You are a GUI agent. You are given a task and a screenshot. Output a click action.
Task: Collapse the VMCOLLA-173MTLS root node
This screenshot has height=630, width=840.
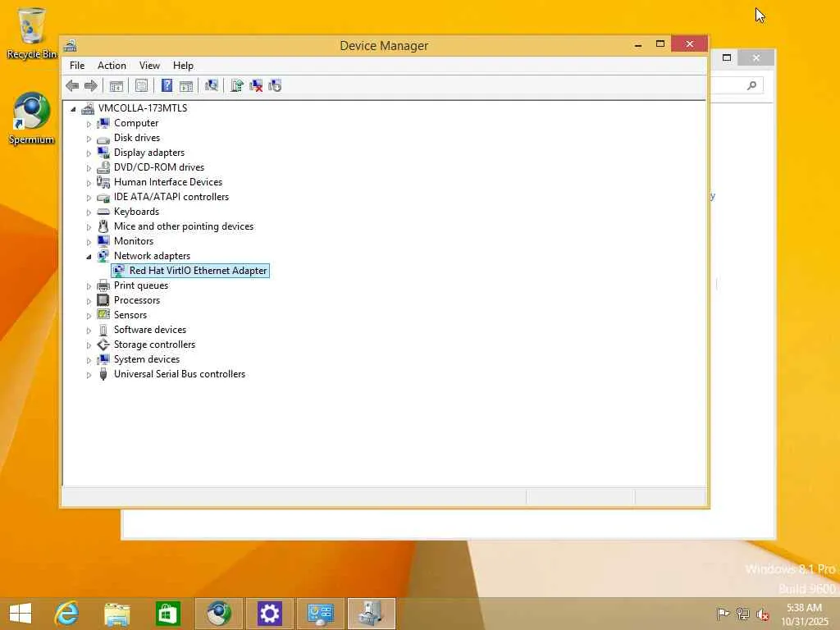coord(73,109)
